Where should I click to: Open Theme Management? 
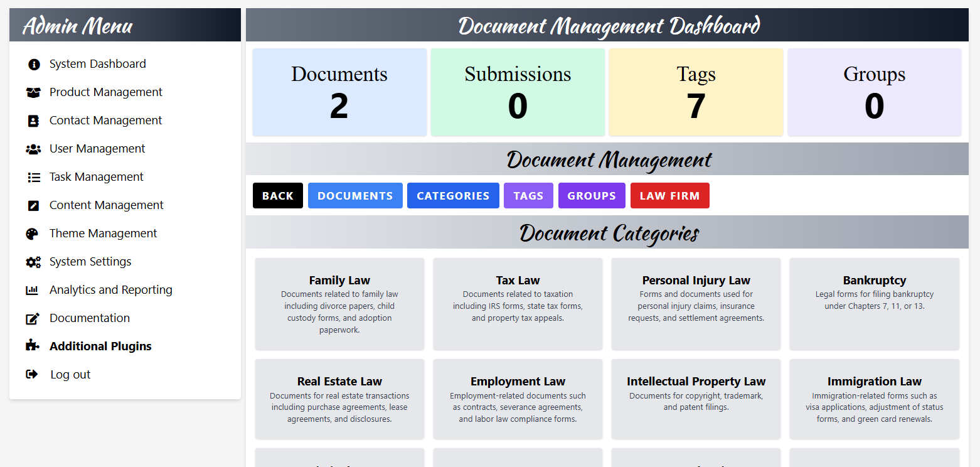click(104, 233)
